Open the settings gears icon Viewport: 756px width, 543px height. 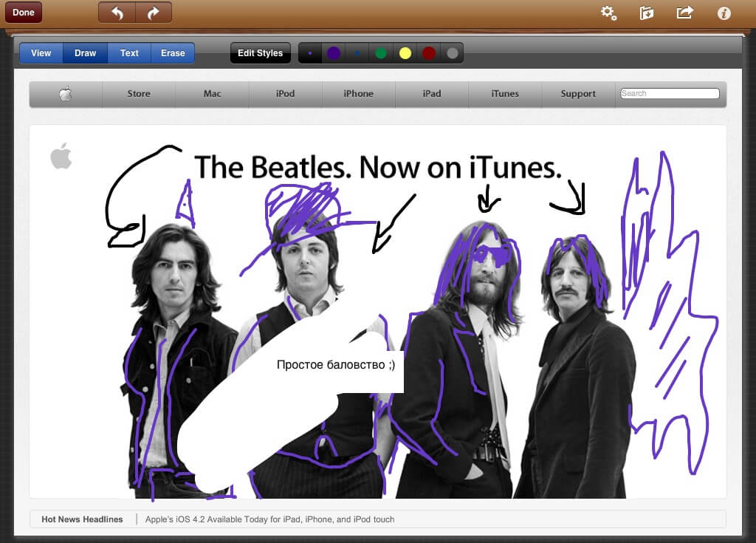click(x=608, y=13)
